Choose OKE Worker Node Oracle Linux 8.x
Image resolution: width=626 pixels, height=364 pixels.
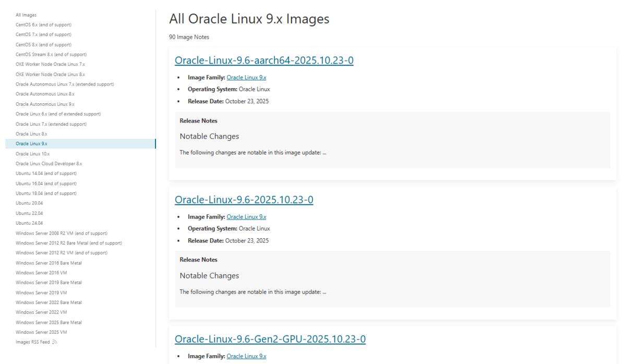[50, 75]
